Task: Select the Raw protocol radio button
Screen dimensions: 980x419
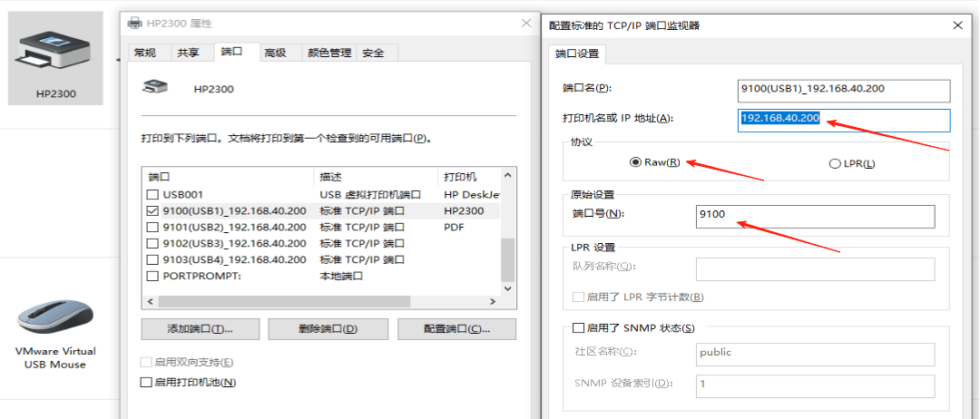Action: point(635,163)
